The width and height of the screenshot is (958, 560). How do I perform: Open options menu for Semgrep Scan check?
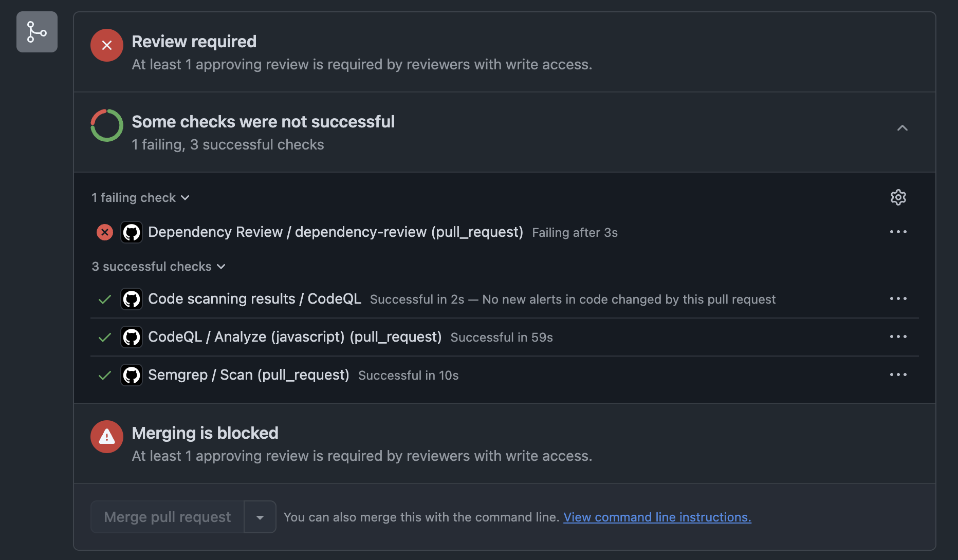coord(898,375)
